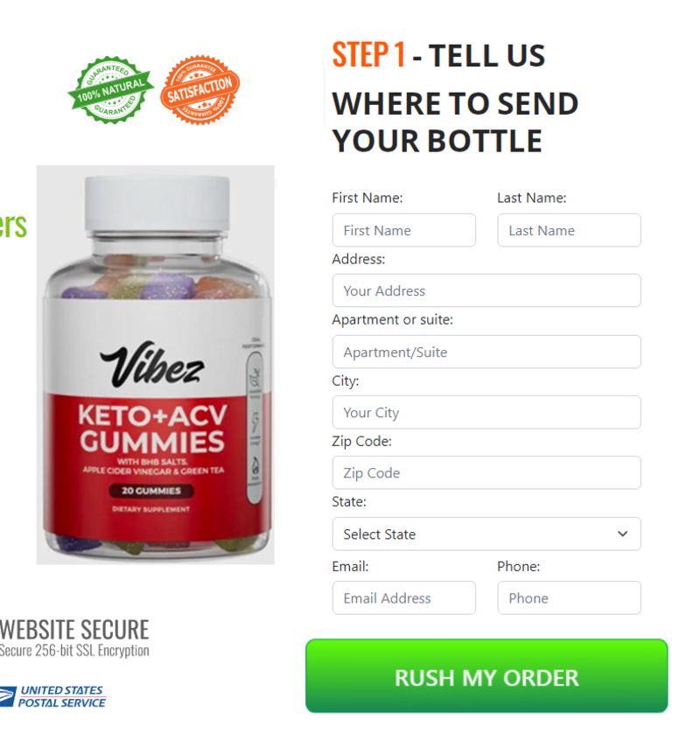Click the white bottle cap image area
The image size is (700, 747).
(157, 205)
